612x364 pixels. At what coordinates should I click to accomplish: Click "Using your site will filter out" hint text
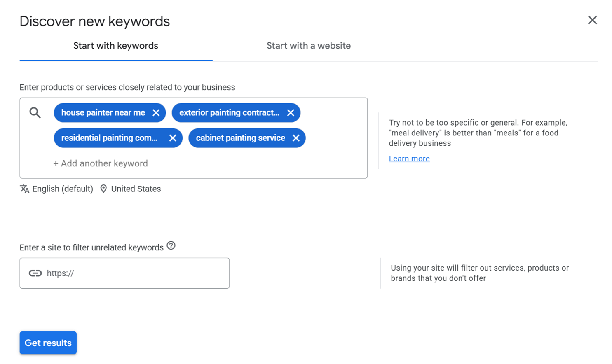pos(480,273)
